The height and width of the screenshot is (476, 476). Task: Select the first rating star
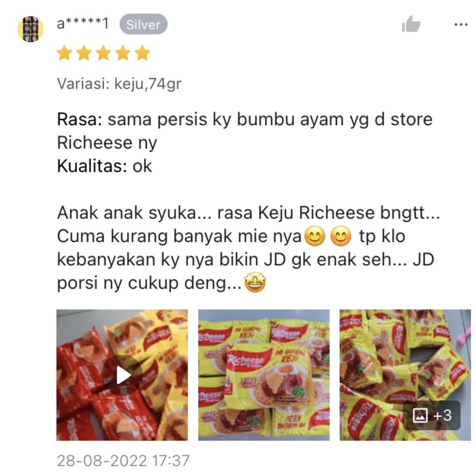[64, 53]
